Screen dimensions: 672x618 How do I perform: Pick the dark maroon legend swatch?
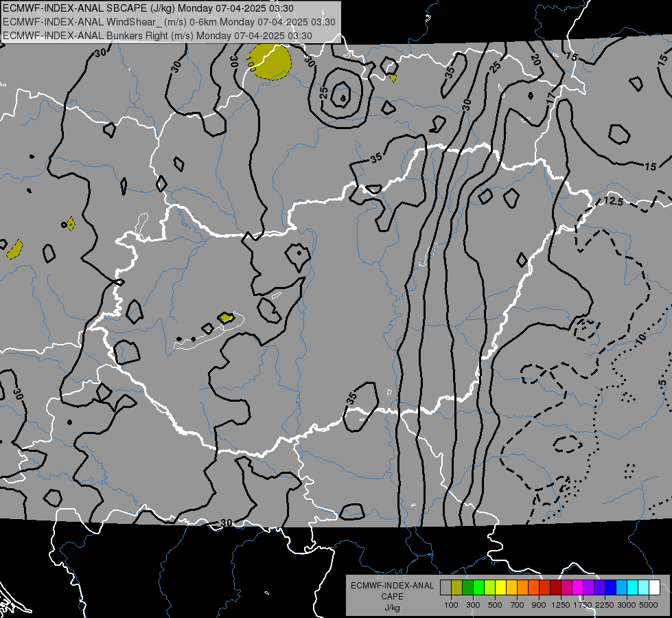[555, 588]
